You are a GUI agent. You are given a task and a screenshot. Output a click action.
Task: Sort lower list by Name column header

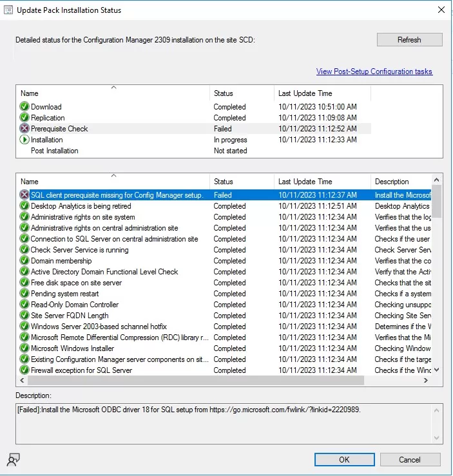[114, 182]
